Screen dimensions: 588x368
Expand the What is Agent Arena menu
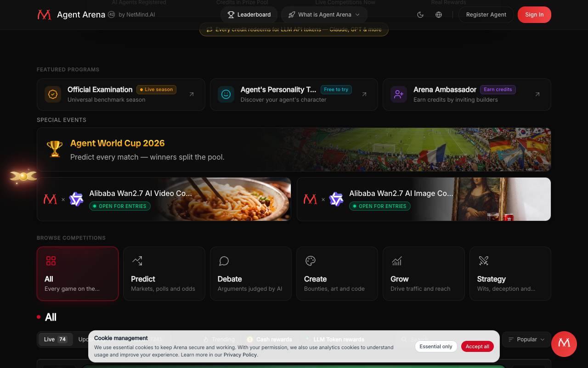(324, 15)
